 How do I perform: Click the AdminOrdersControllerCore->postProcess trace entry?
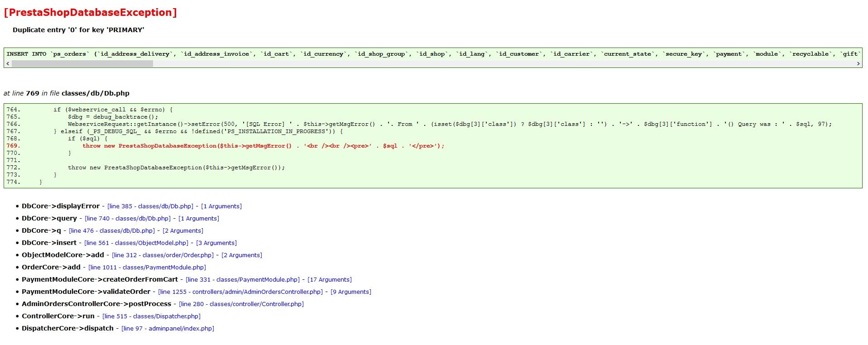[96, 304]
